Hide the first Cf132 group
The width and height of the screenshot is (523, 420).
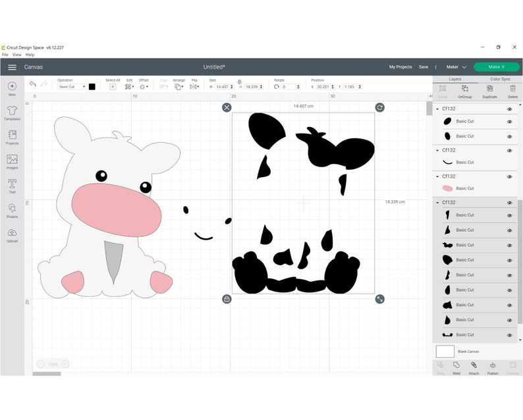[x=509, y=109]
